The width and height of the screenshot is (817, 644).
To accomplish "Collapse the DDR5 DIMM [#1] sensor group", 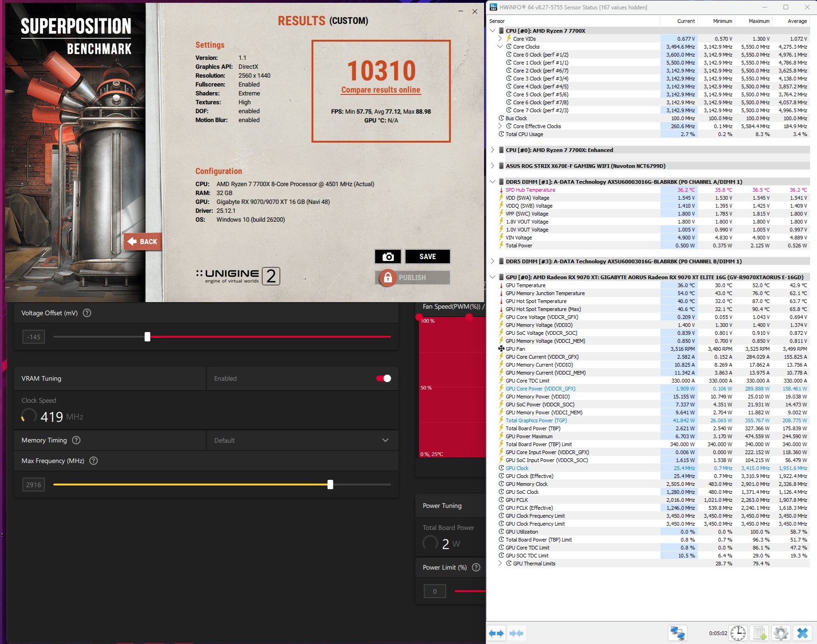I will pos(492,182).
